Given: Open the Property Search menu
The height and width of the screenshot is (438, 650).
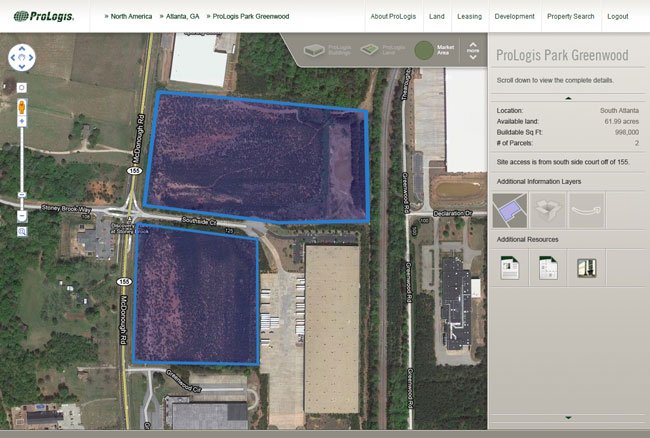Looking at the screenshot, I should [570, 17].
